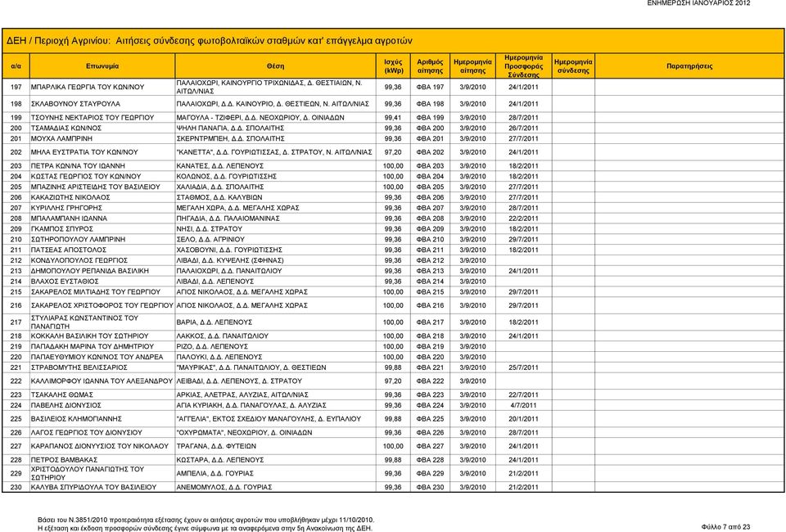The image size is (786, 532).
Task: Click the 'α/α' column header
Action: pos(16,66)
